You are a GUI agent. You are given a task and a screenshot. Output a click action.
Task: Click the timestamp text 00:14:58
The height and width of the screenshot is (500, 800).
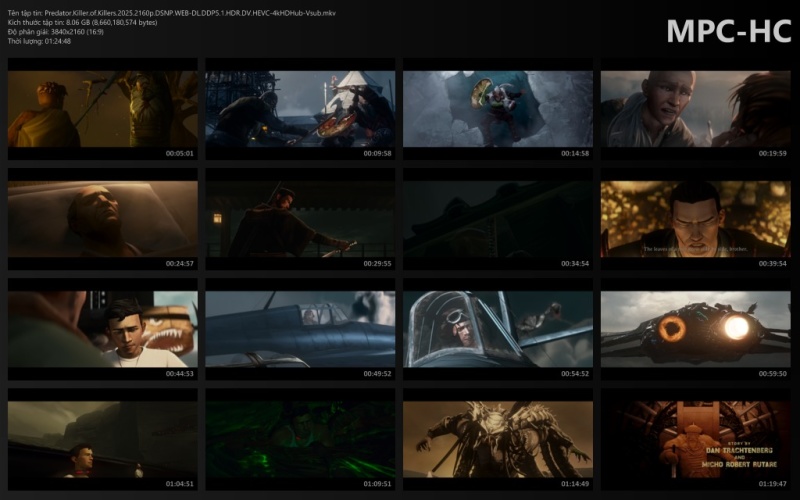(575, 154)
